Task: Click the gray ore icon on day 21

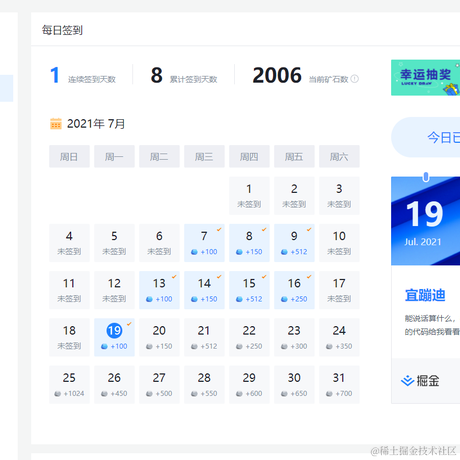Action: click(194, 347)
